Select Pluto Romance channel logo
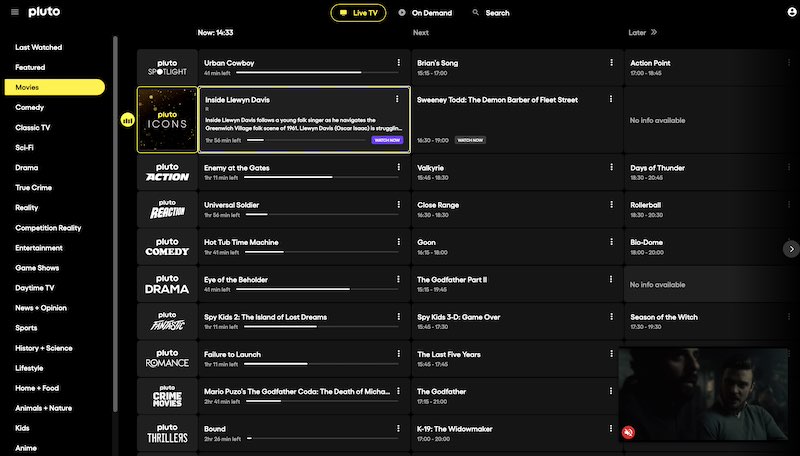This screenshot has height=456, width=800. (167, 359)
